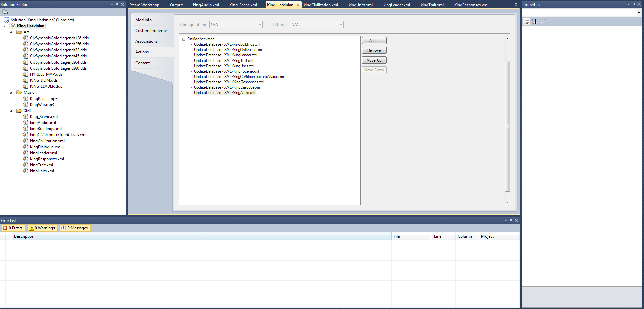Switch Properties to Categorized view
Screen dimensions: 644x309
click(x=527, y=22)
